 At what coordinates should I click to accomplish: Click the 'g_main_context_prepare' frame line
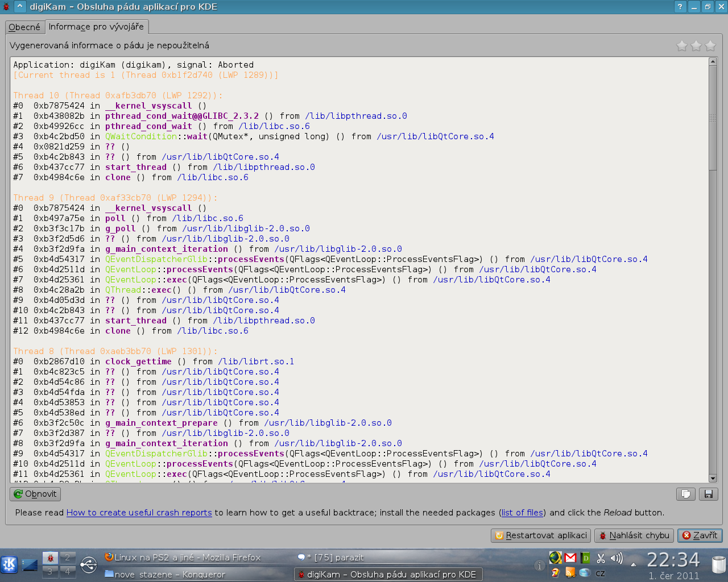click(202, 423)
